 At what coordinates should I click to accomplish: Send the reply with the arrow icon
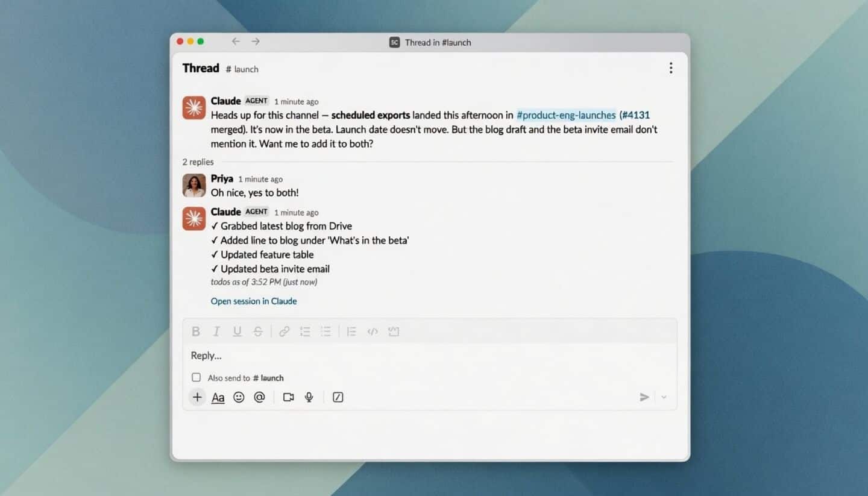(x=644, y=397)
